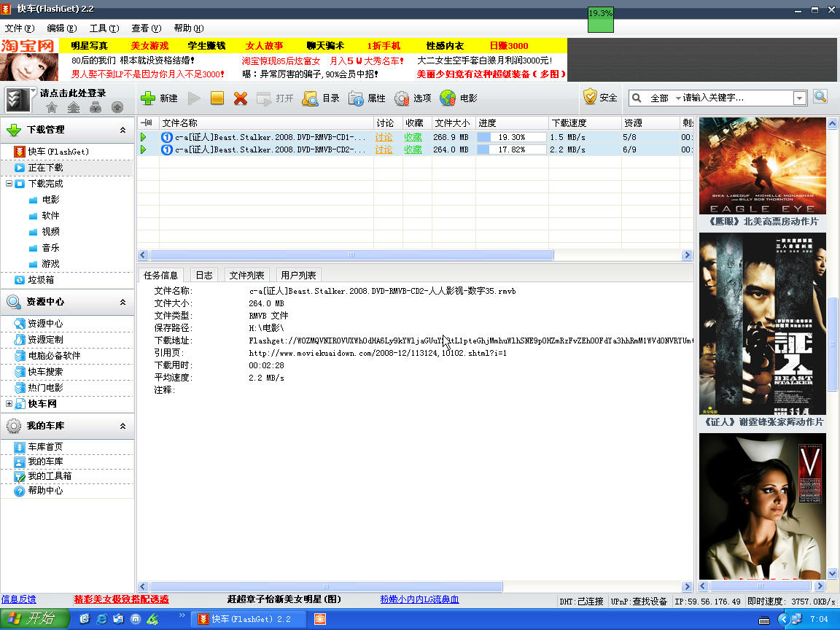This screenshot has height=630, width=840.
Task: Click the 打开 open toolbar button
Action: tap(275, 98)
